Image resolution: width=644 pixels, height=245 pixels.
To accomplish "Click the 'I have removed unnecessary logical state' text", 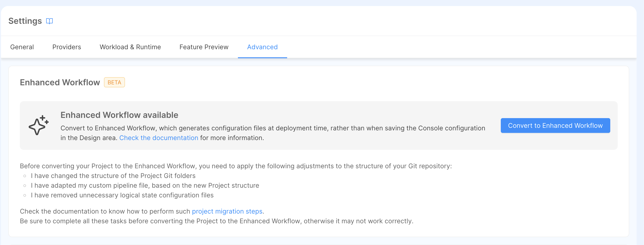I will 122,195.
